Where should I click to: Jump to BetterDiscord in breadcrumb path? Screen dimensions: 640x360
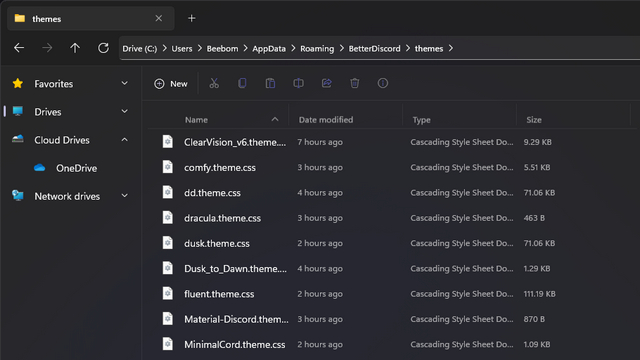(x=374, y=49)
